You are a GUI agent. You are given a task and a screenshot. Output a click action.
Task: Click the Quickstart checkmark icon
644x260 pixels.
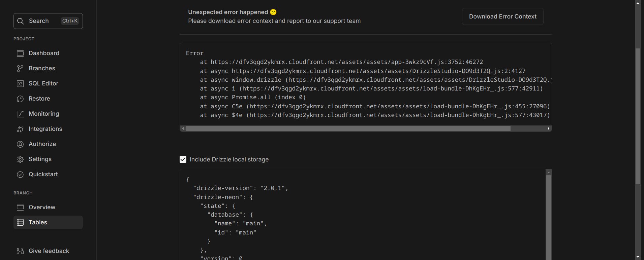(x=20, y=175)
